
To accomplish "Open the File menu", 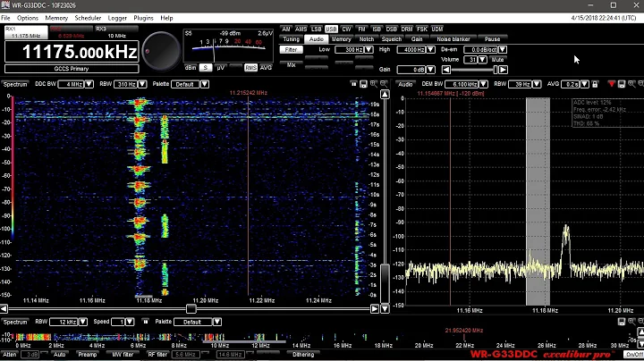I will (x=5, y=18).
